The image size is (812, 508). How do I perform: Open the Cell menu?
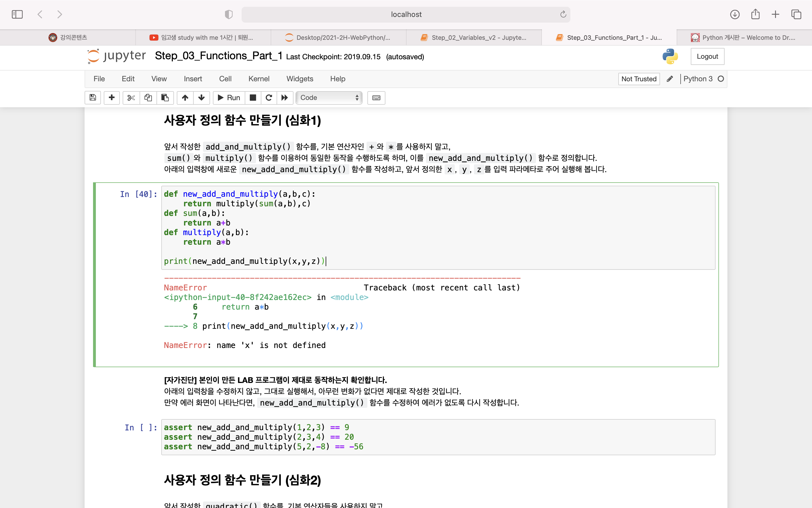(225, 79)
